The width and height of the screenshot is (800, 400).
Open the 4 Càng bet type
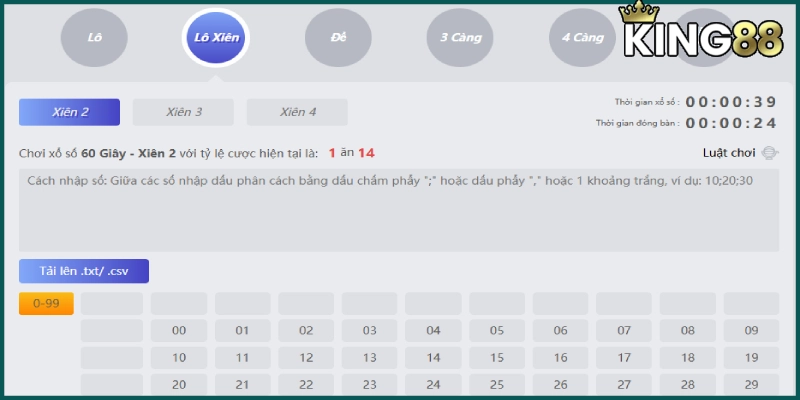coord(582,38)
